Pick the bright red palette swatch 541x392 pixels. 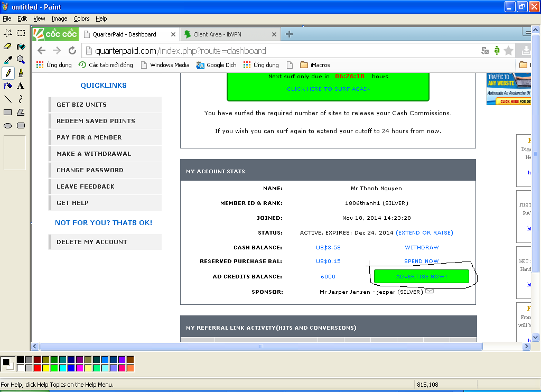coord(38,368)
